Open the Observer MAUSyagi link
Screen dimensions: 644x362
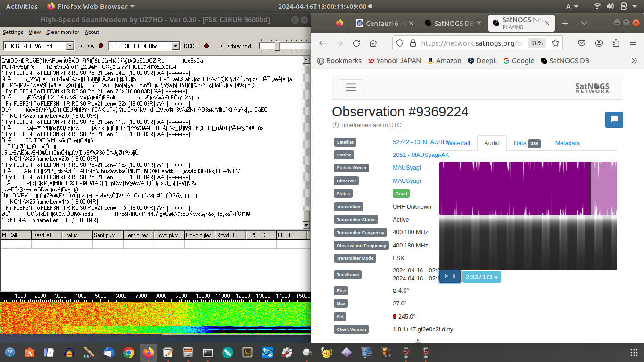[x=407, y=181]
